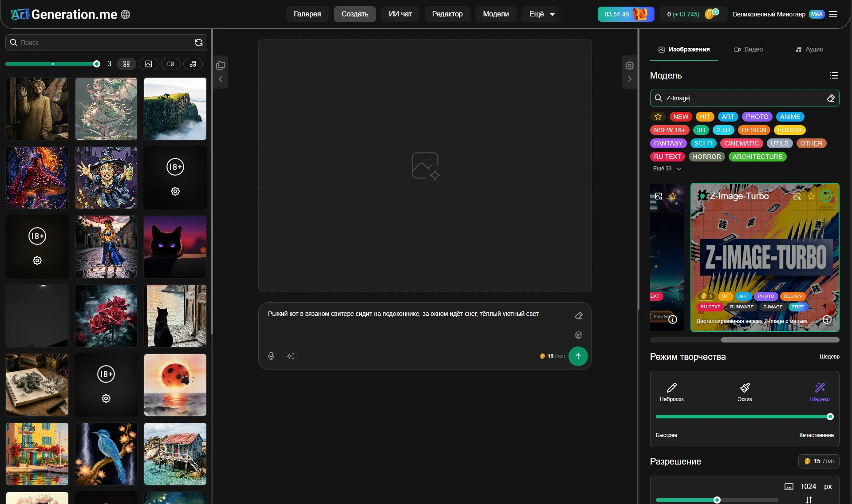Switch to the Изображения tab
852x504 pixels.
coord(684,49)
